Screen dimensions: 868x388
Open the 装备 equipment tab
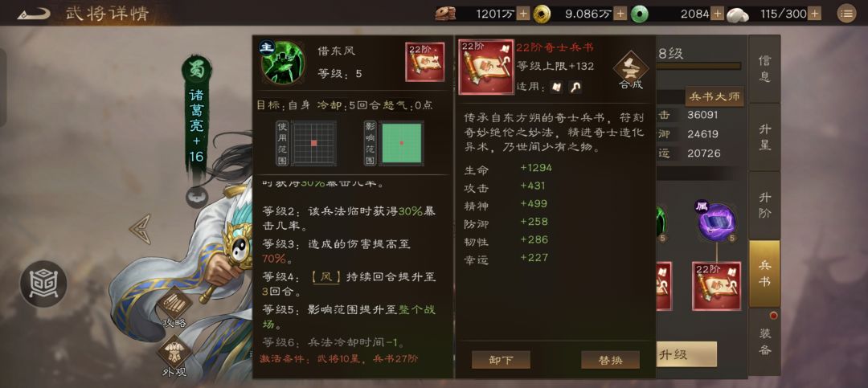764,341
